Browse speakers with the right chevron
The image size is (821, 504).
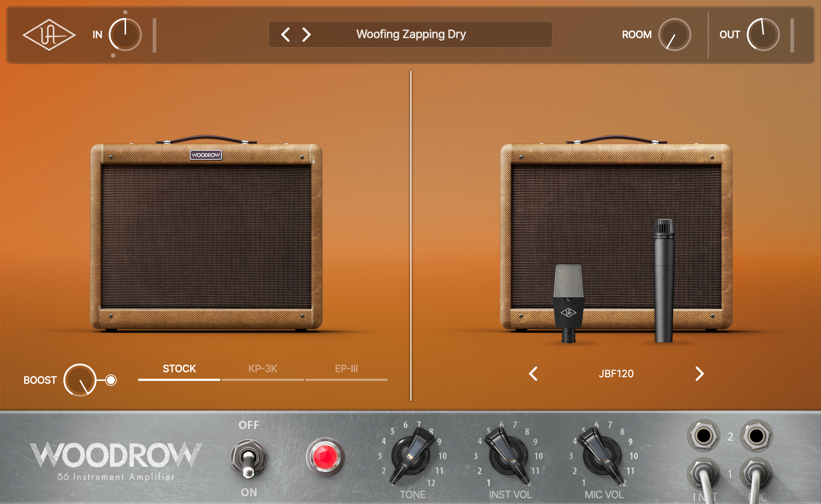click(x=699, y=374)
